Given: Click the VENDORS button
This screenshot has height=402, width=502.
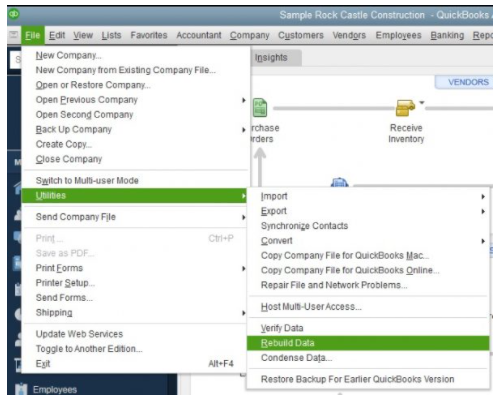Looking at the screenshot, I should (x=468, y=82).
